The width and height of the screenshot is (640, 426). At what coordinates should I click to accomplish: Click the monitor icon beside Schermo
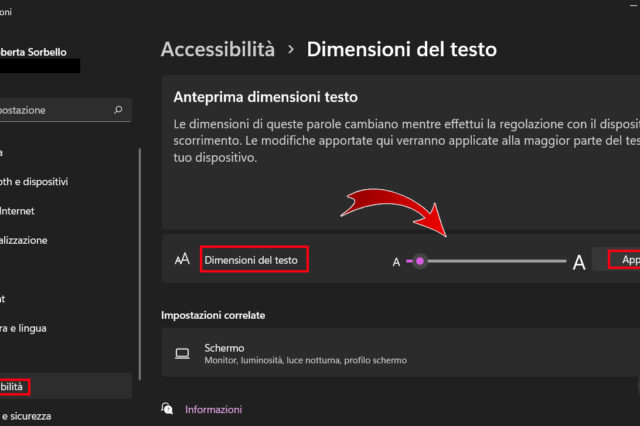pos(182,354)
